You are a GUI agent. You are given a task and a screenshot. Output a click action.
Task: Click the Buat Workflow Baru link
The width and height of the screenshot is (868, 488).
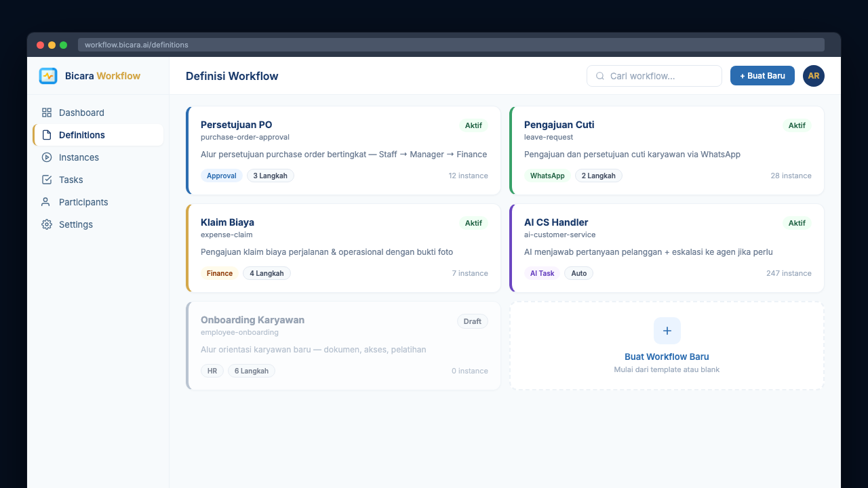click(667, 357)
